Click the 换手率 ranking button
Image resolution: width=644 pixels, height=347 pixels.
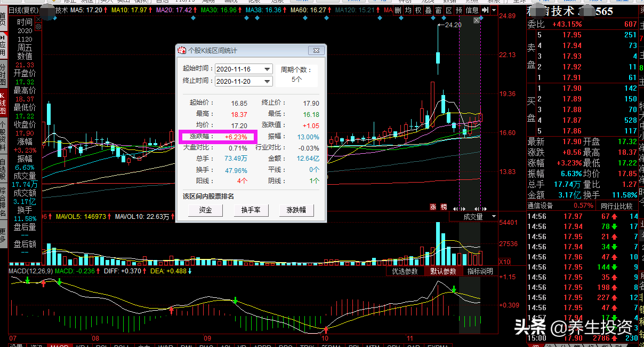pos(251,210)
